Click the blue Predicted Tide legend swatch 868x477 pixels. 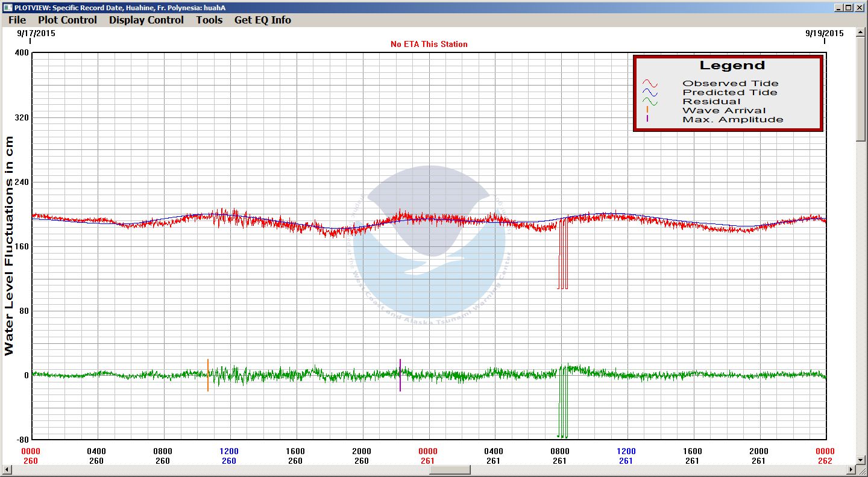pyautogui.click(x=650, y=93)
